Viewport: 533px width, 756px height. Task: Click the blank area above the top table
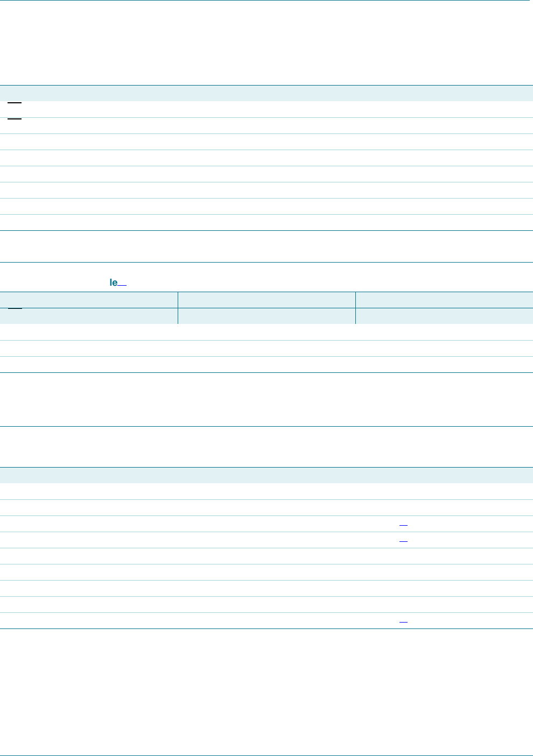pos(266,43)
